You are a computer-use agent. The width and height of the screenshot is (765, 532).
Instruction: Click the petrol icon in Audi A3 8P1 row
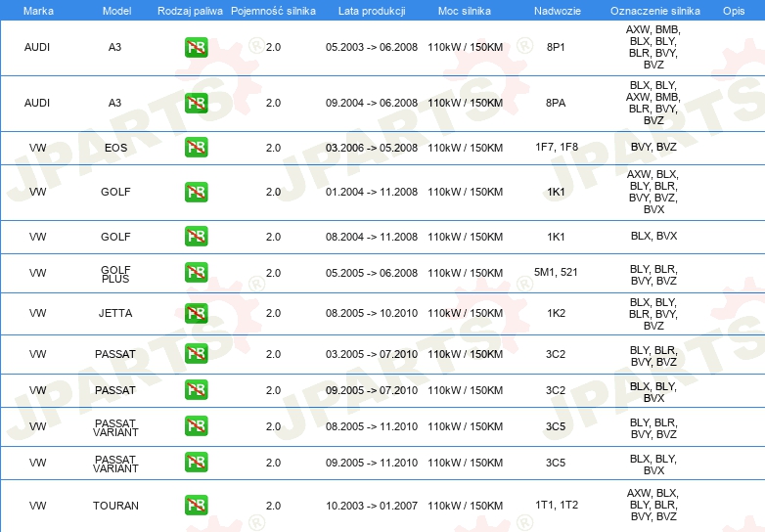coord(196,47)
